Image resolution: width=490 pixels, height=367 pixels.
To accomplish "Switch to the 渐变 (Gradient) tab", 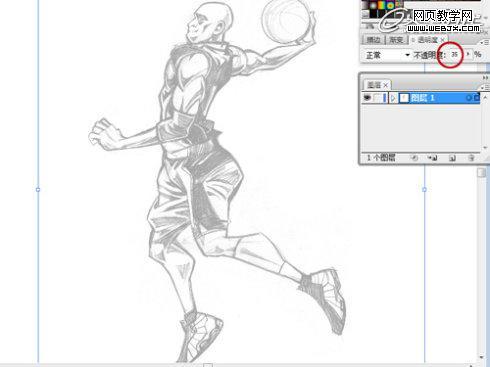I will (396, 40).
